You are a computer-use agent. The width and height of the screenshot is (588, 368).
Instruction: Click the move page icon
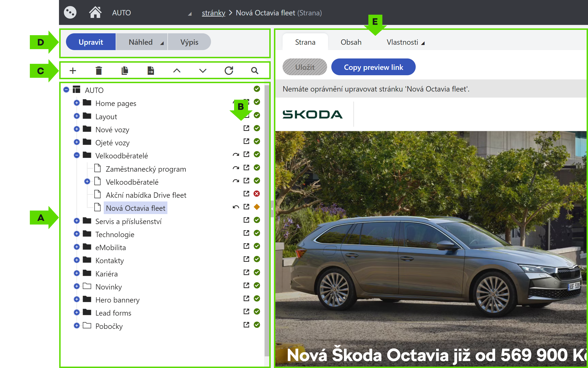(x=151, y=71)
